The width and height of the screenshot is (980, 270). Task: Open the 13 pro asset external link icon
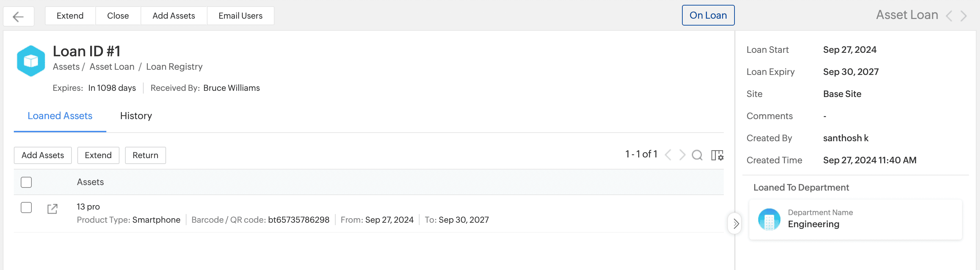[x=52, y=209]
